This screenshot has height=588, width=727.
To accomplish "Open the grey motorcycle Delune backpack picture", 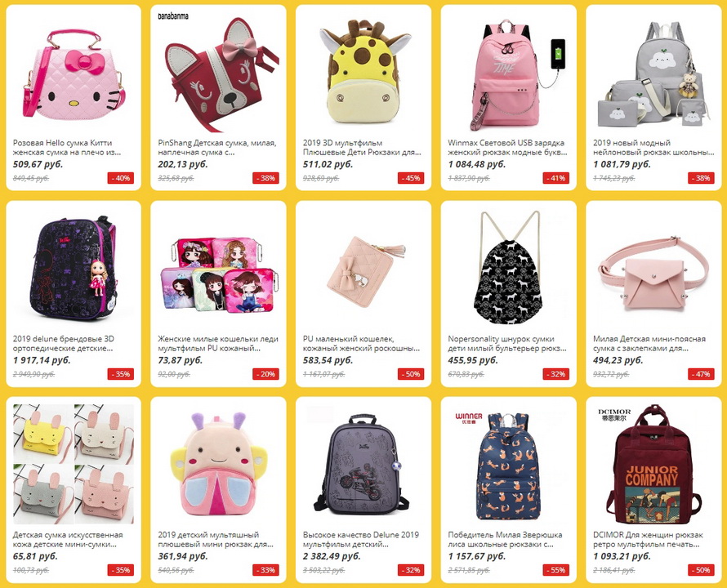I will [x=363, y=465].
